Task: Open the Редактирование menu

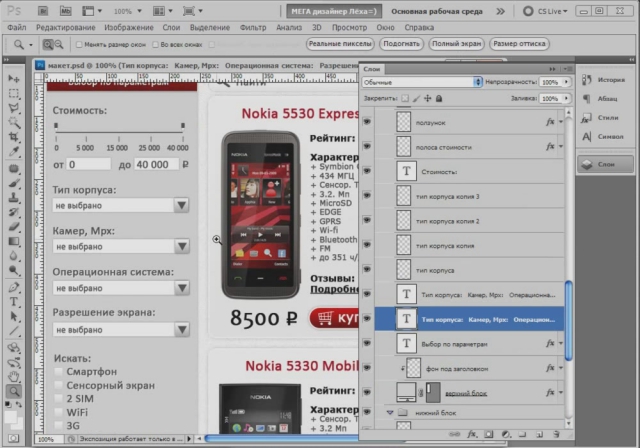Action: click(66, 27)
